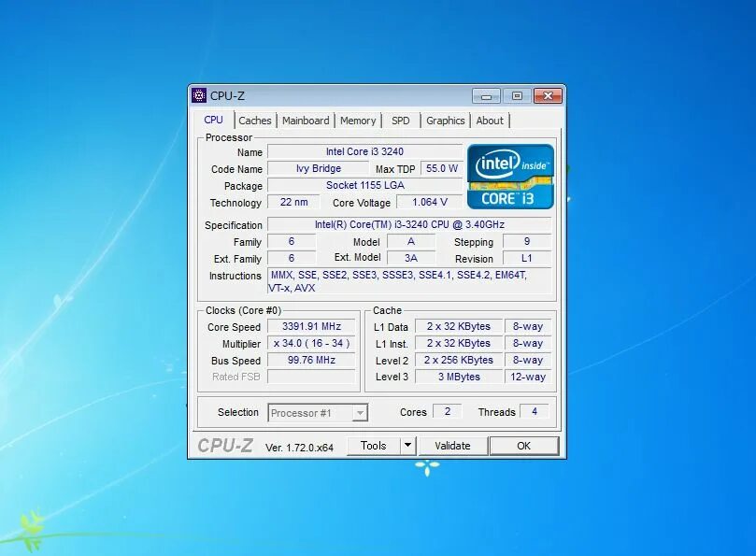Go to the Graphics tab
Screen dimensions: 756x556
tap(446, 121)
